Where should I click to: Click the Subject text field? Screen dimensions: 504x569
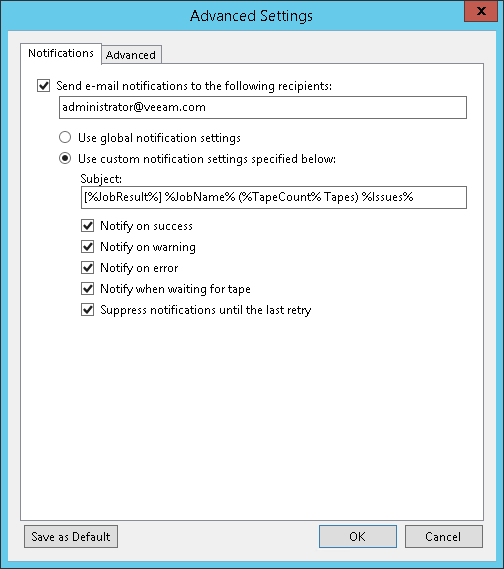point(274,197)
